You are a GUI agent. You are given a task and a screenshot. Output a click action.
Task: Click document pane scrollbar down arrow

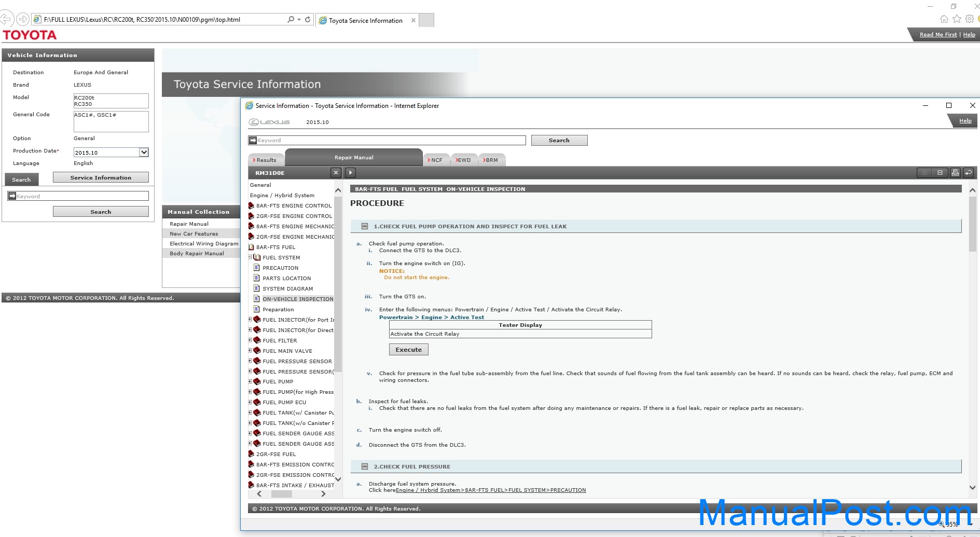click(973, 487)
